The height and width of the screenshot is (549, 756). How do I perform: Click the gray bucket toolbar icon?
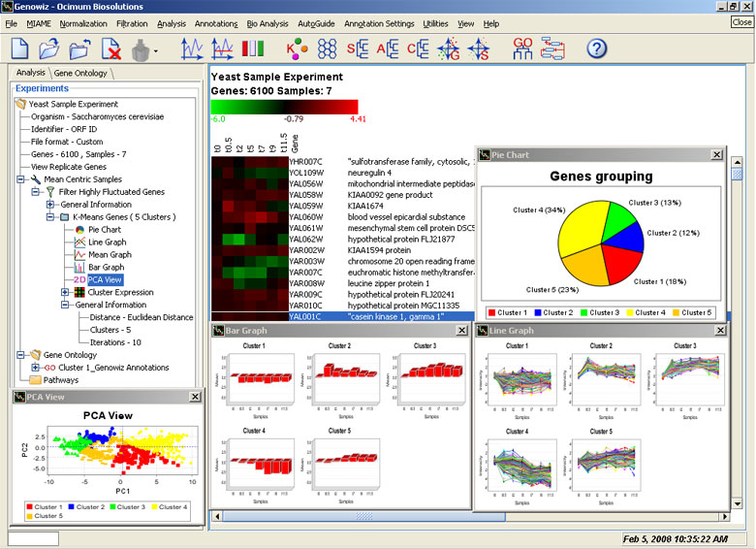click(141, 50)
